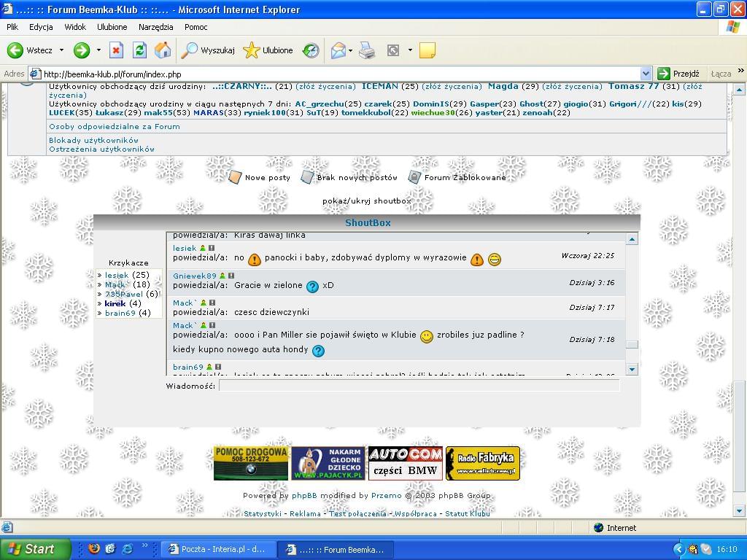This screenshot has width=747, height=560.
Task: Click the gray square toolbar icon
Action: point(393,50)
